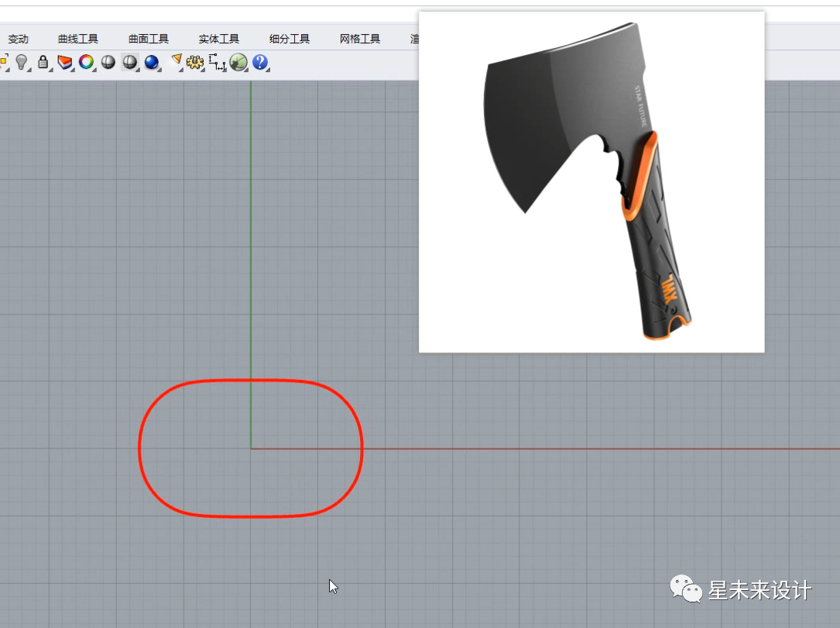Image resolution: width=840 pixels, height=628 pixels.
Task: Open the 实体工具 tab
Action: [218, 39]
